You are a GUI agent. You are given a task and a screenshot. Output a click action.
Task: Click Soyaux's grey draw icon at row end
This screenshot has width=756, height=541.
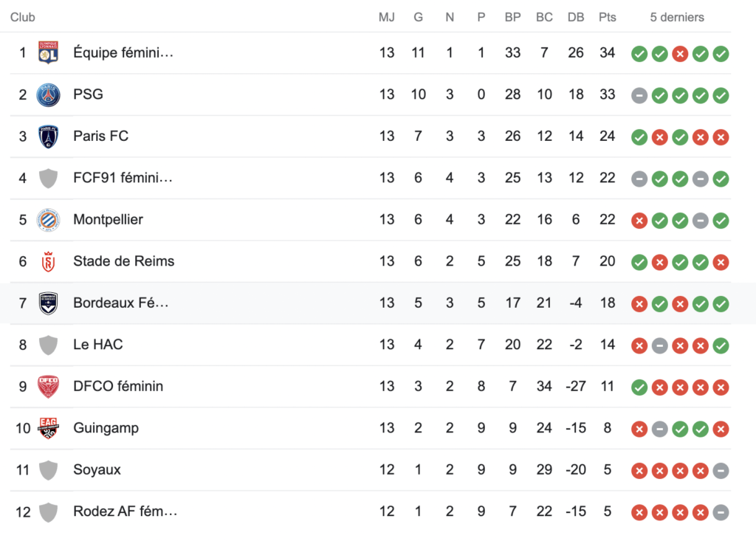(x=721, y=471)
